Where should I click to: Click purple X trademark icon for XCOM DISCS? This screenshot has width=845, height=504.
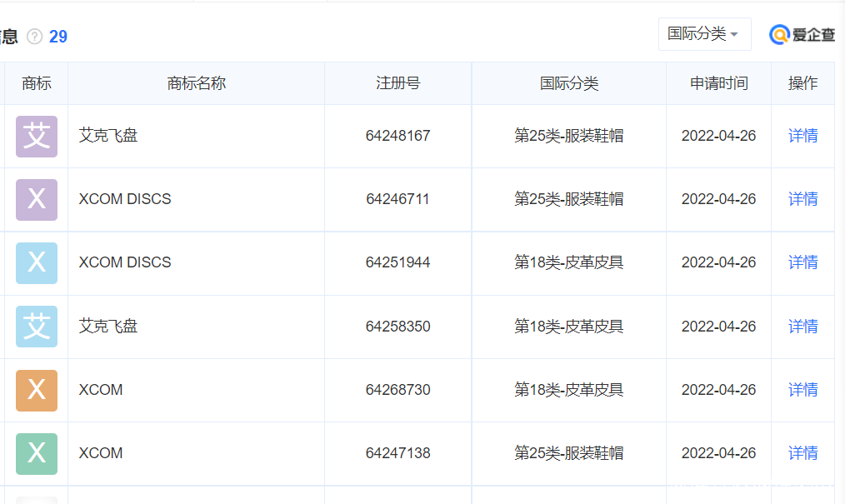tap(37, 199)
